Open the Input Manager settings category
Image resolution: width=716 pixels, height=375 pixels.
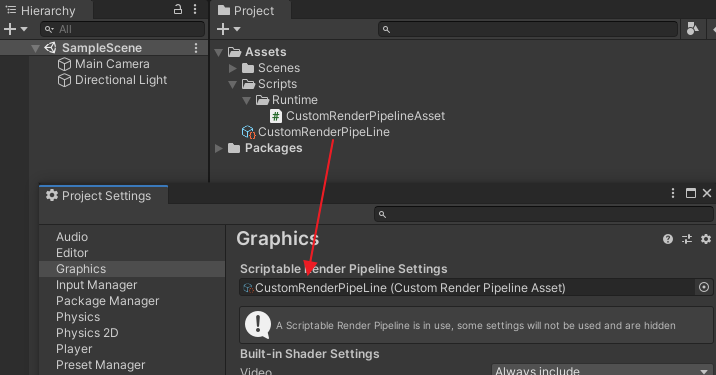[x=96, y=285]
